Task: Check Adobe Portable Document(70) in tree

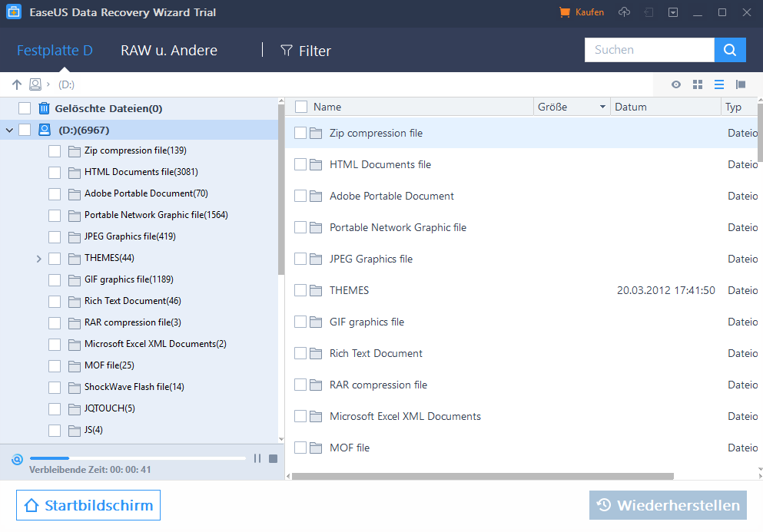Action: pos(55,194)
